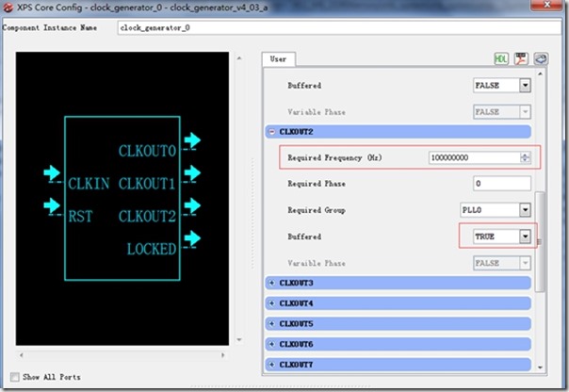Click the diagram scroll-up arrow
Viewport: 569px width, 392px height.
tap(239, 58)
